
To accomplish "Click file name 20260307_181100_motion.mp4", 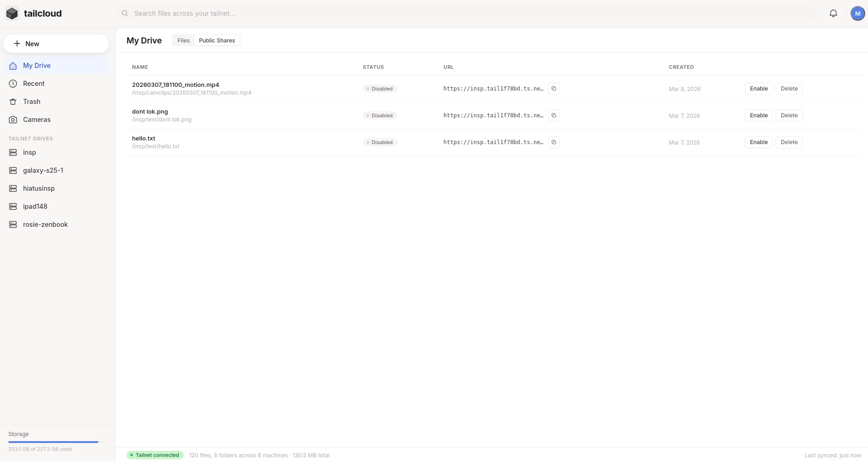I will click(x=175, y=85).
